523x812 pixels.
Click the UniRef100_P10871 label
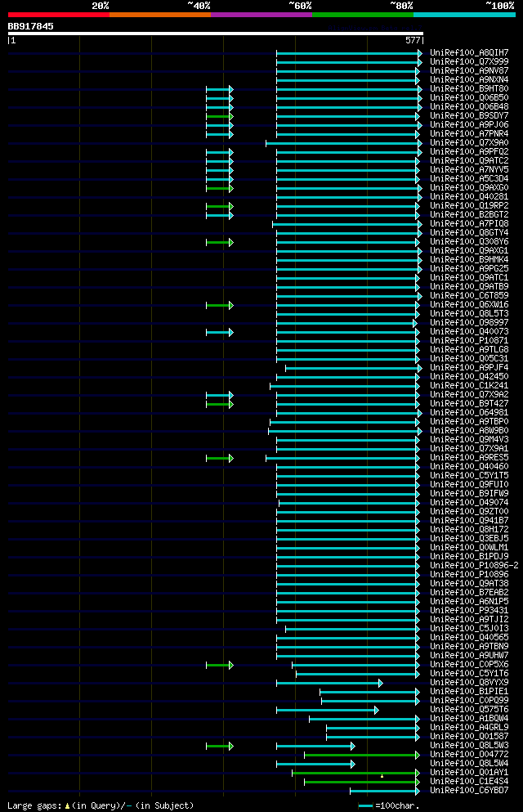pos(469,341)
